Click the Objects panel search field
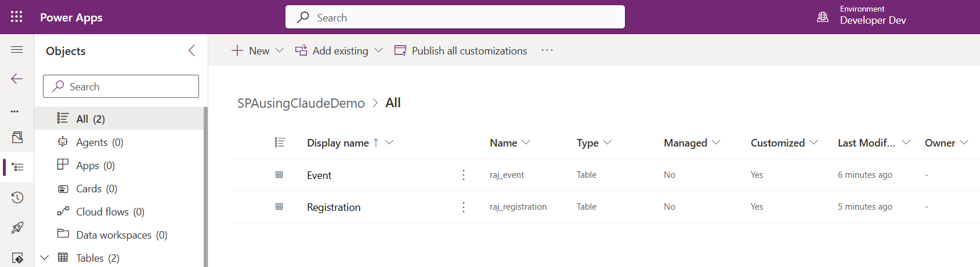980x267 pixels. tap(121, 86)
